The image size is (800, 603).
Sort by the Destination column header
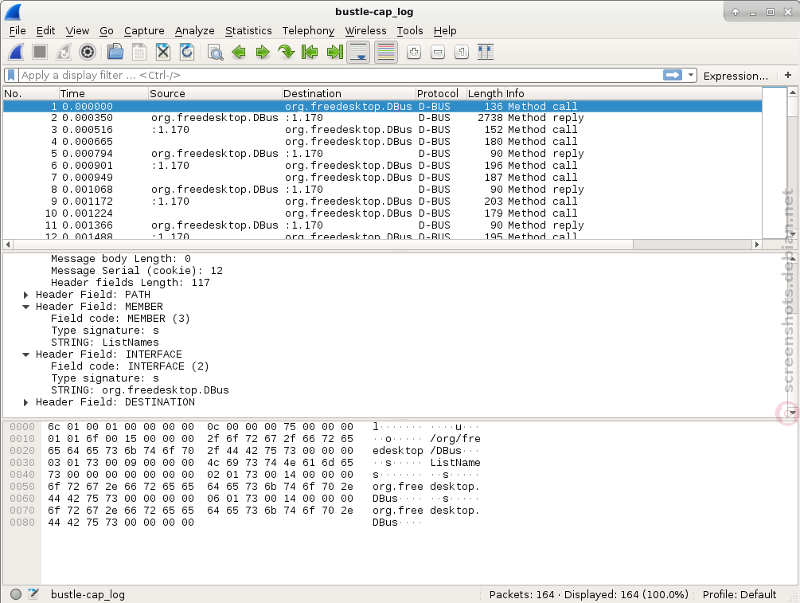(348, 93)
